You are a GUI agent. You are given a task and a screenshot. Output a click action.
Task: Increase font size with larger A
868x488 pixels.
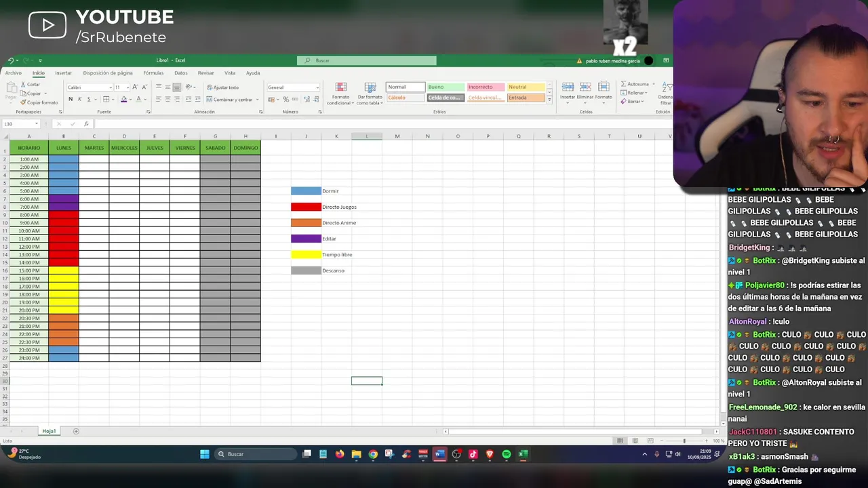(135, 87)
